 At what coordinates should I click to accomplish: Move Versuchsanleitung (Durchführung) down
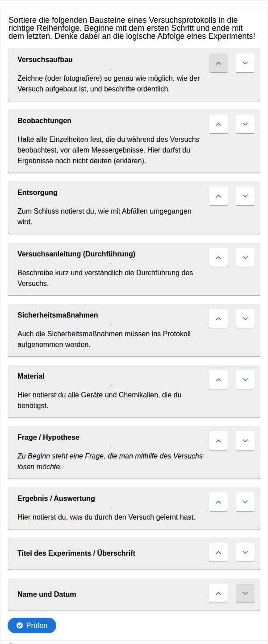pyautogui.click(x=245, y=257)
